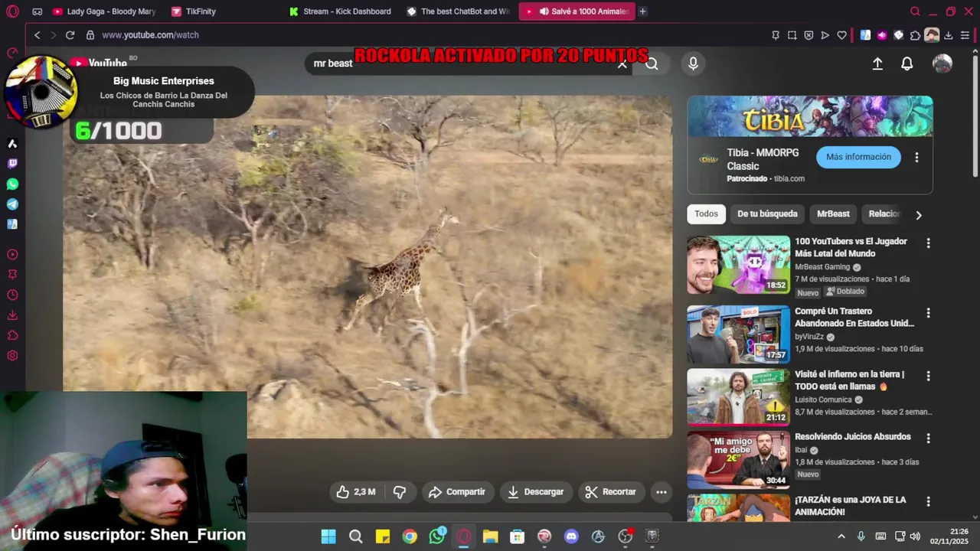
Task: Open sidebar extensions cube icon
Action: 12,335
